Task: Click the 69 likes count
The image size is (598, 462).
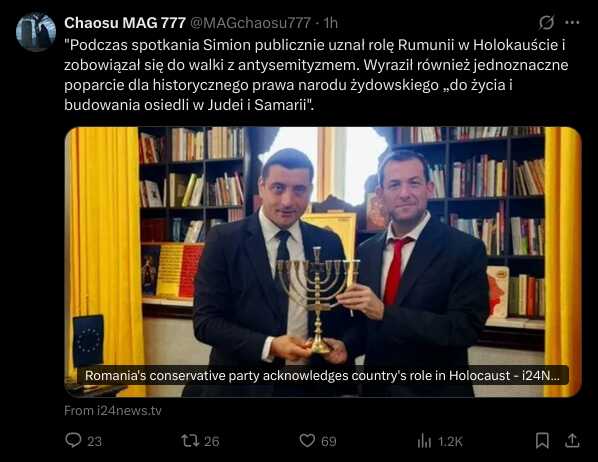Action: pos(329,441)
